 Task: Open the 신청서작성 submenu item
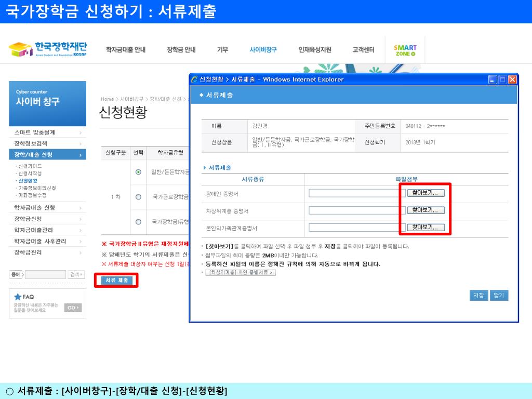click(x=30, y=174)
